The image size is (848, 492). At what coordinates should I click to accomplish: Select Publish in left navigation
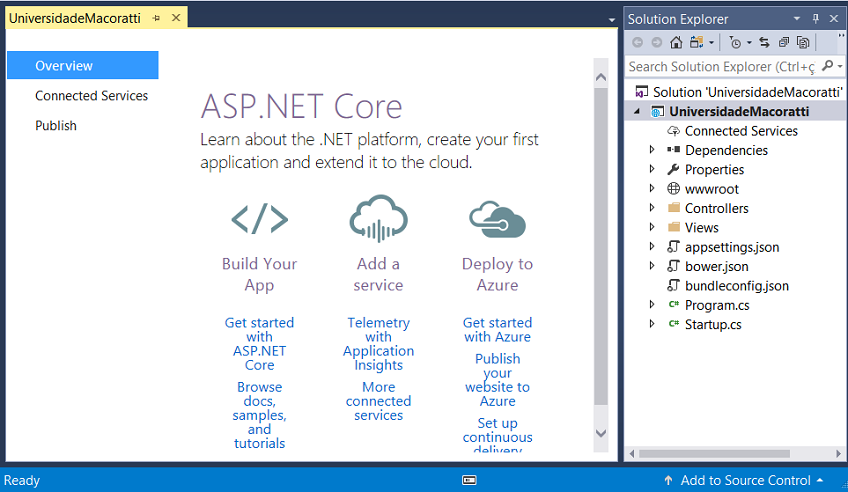56,126
